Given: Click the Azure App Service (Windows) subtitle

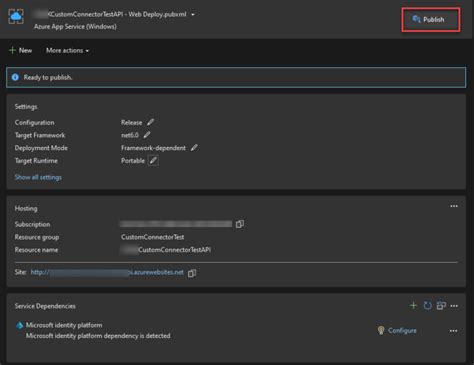Looking at the screenshot, I should pyautogui.click(x=75, y=26).
